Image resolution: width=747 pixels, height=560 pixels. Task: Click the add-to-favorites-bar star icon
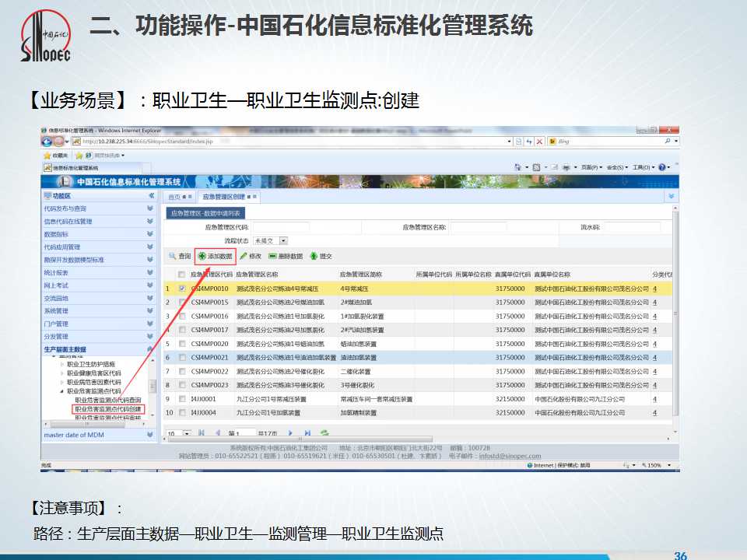pos(79,156)
